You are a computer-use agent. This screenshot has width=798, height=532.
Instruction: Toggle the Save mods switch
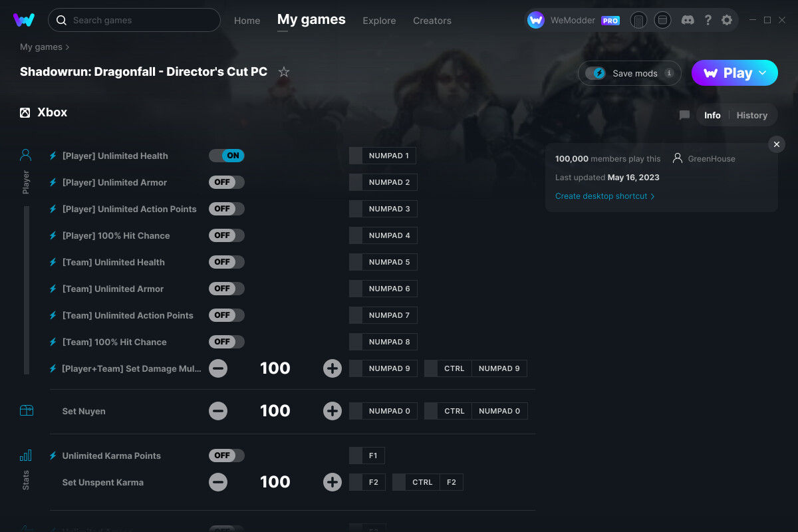596,73
